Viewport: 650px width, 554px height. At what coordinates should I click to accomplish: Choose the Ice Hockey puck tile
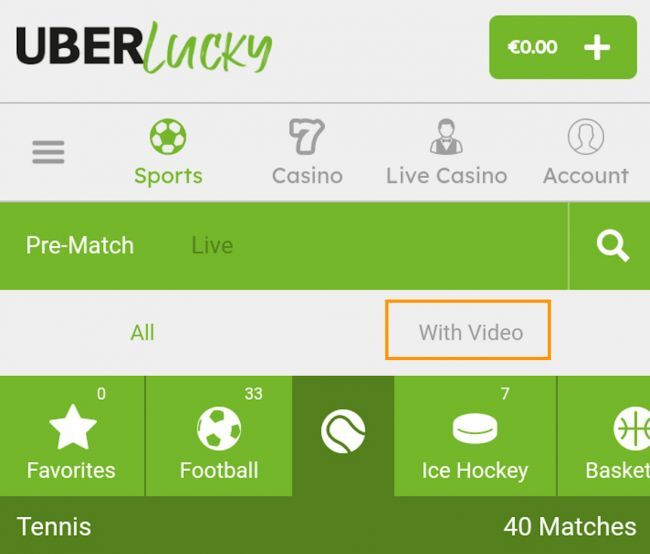click(475, 436)
